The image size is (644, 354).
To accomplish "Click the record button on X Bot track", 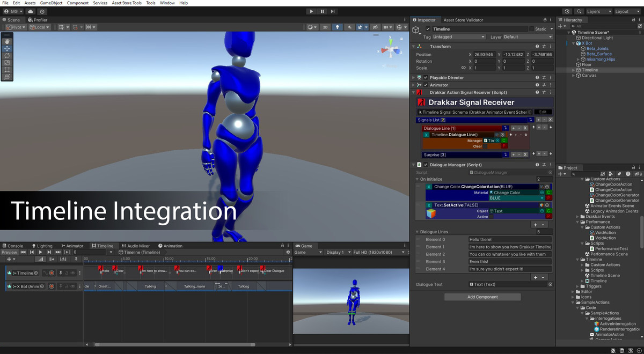I will pos(52,286).
